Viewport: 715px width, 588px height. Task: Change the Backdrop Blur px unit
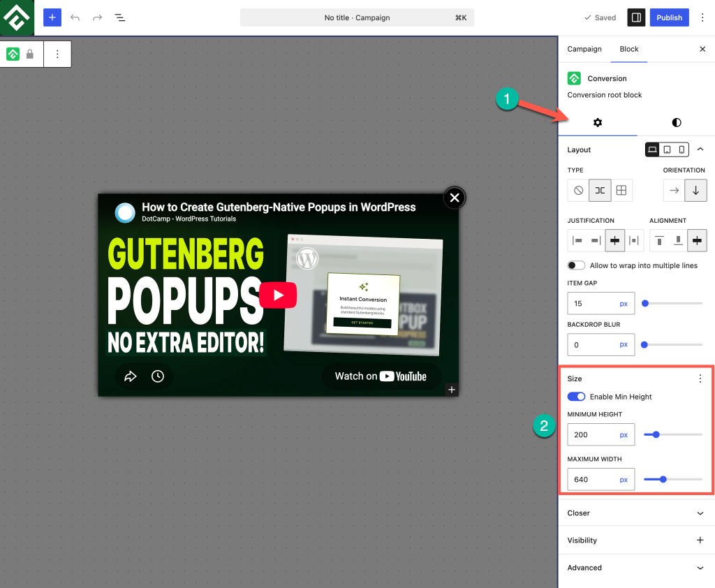(624, 345)
